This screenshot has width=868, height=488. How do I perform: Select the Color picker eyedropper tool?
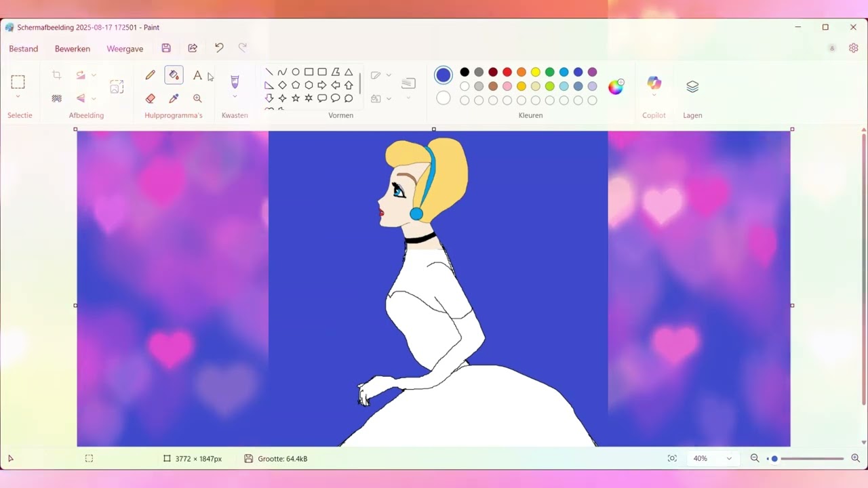(x=174, y=98)
